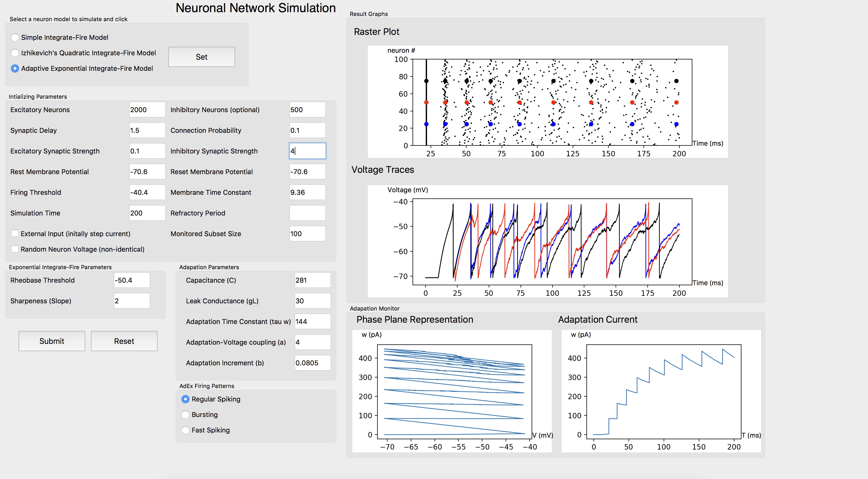Image resolution: width=868 pixels, height=479 pixels.
Task: Edit the Leak Conductance (gL) field
Action: coord(313,301)
